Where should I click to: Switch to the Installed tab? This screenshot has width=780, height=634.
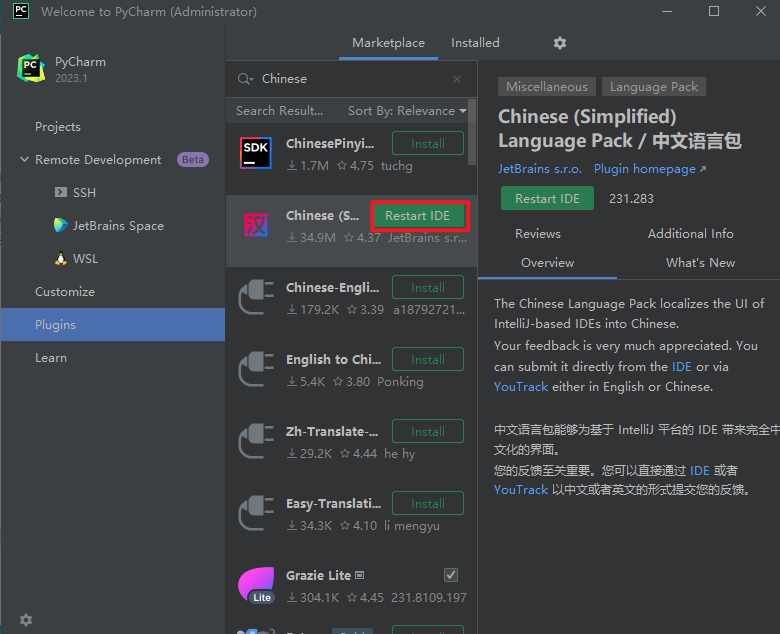475,43
